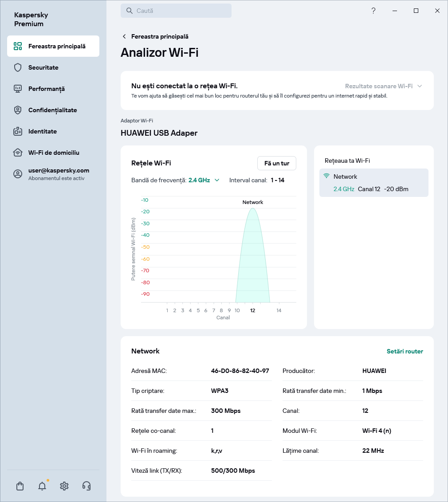The height and width of the screenshot is (502, 448).
Task: Open support headset icon
Action: coord(86,486)
